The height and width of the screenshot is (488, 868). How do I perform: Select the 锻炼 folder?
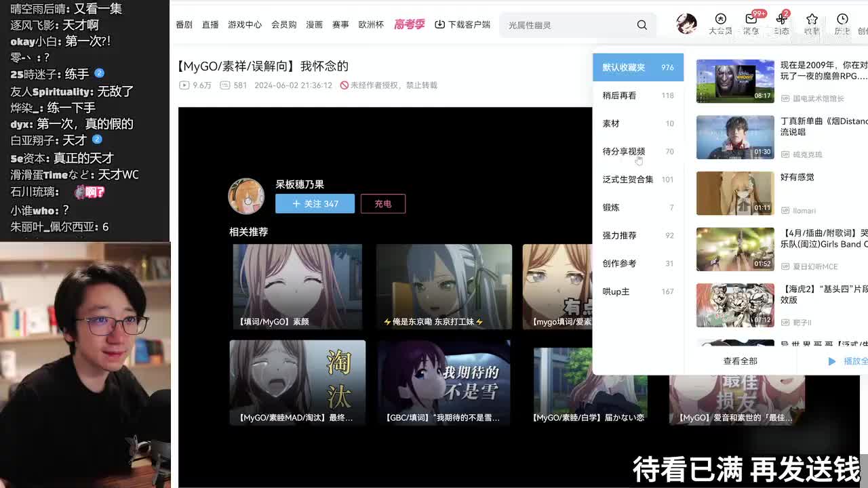638,207
